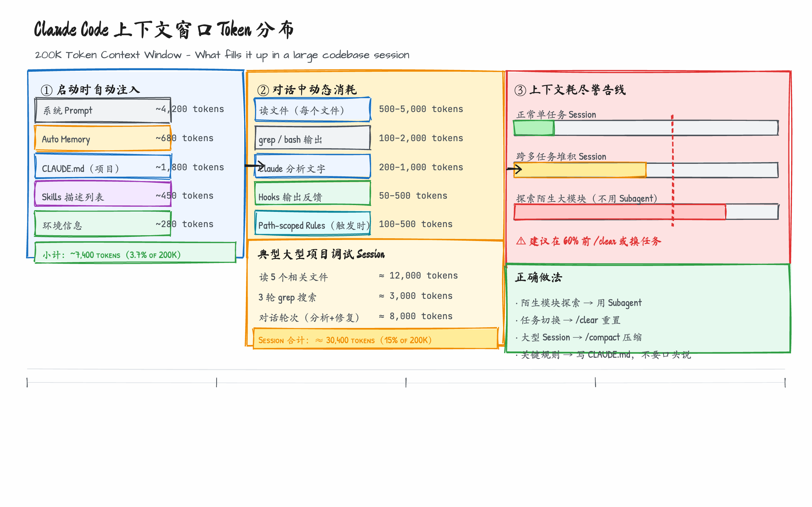Click the "200–1,000 tokens" value

tap(421, 167)
